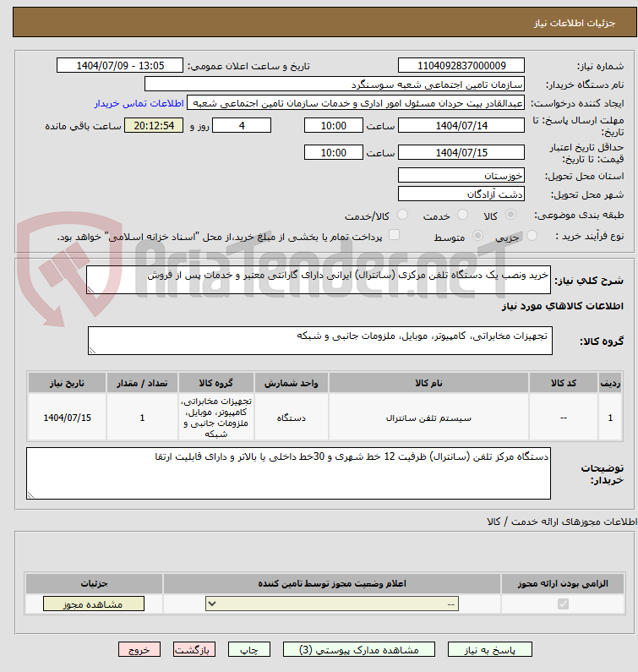Screen dimensions: 638x672
Task: Click the تاریخ و ساعت اعلان عمومی field
Action: (x=119, y=66)
